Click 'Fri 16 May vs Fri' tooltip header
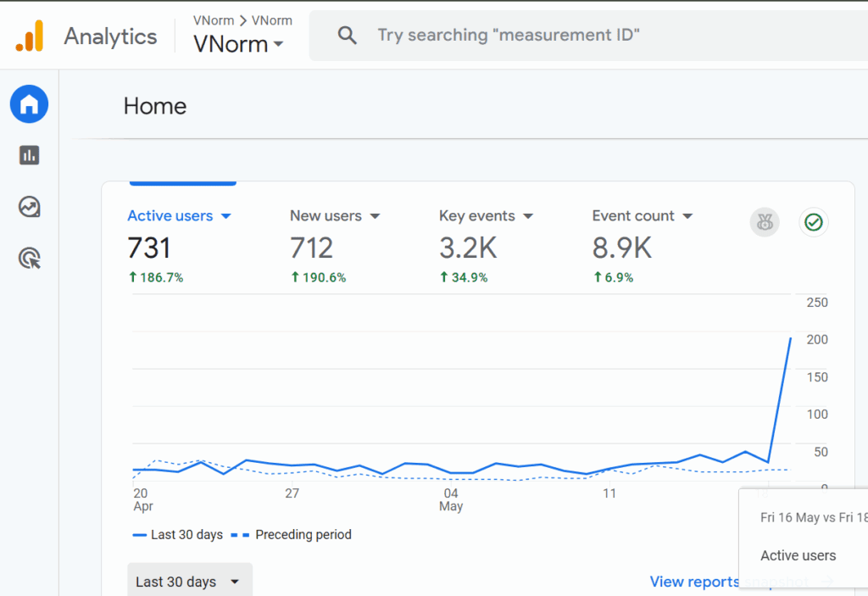Image resolution: width=868 pixels, height=596 pixels. (x=814, y=517)
